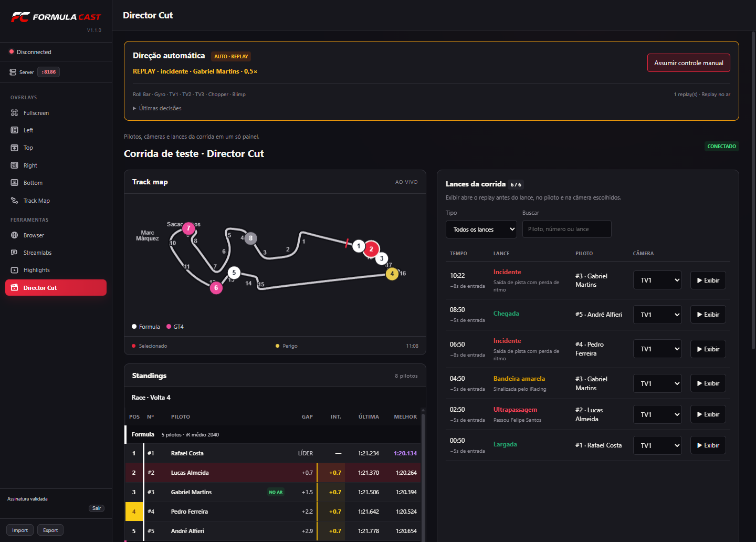Open camera dropdown for the Largada row

click(x=657, y=445)
